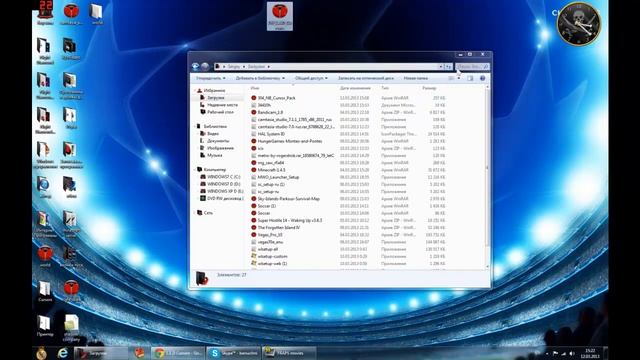
Task: Click the volume icon in system tray
Action: pos(571,353)
